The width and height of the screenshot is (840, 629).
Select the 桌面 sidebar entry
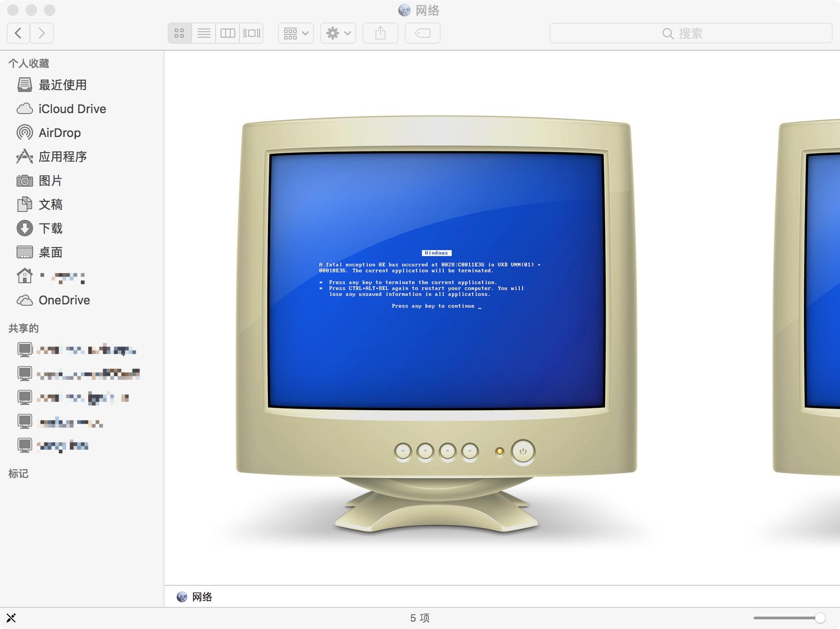(x=51, y=252)
